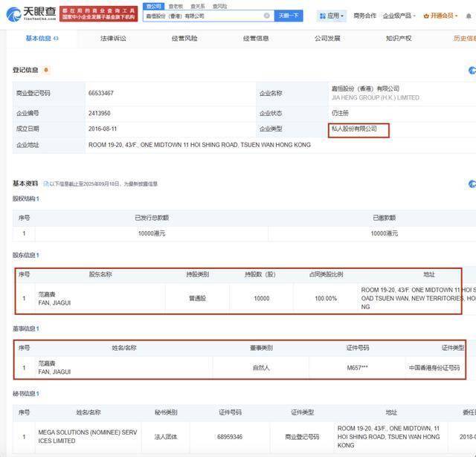Select establishment date 2016-08-11
This screenshot has width=476, height=457.
point(103,129)
